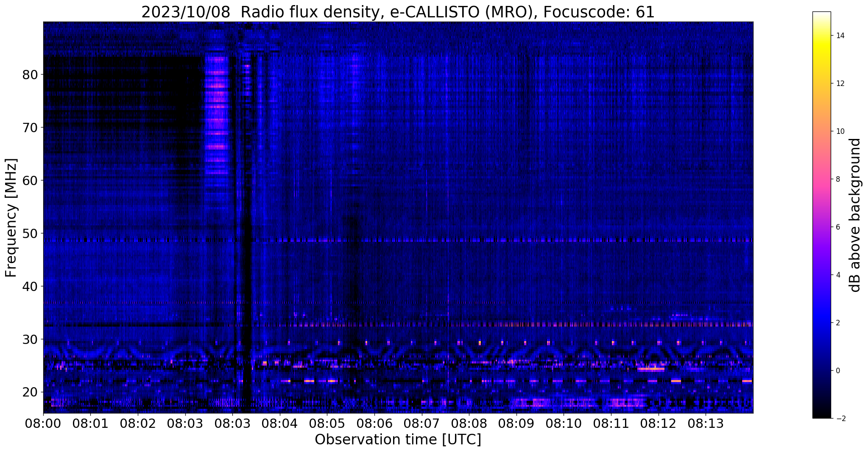This screenshot has height=452, width=868.
Task: Click the "Frequency [MHz]" y-axis label
Action: pyautogui.click(x=11, y=218)
